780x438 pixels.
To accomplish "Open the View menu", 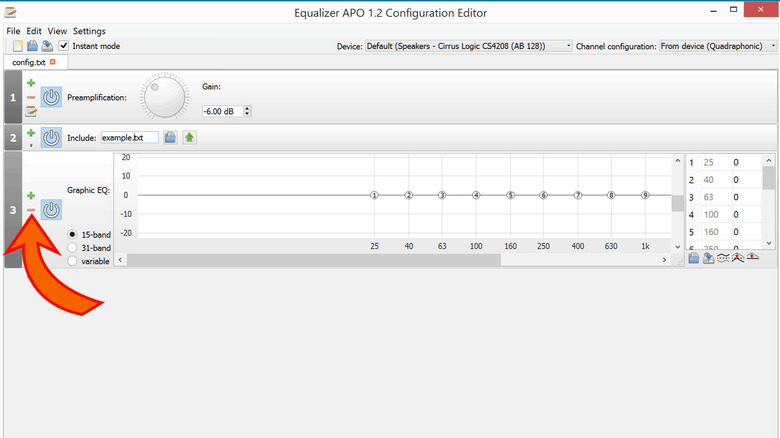I will (57, 31).
